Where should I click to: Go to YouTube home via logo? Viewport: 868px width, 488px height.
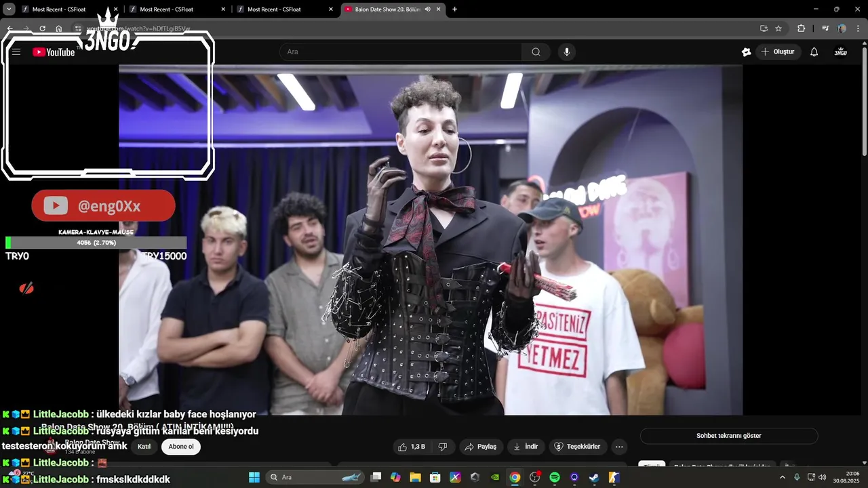(54, 52)
